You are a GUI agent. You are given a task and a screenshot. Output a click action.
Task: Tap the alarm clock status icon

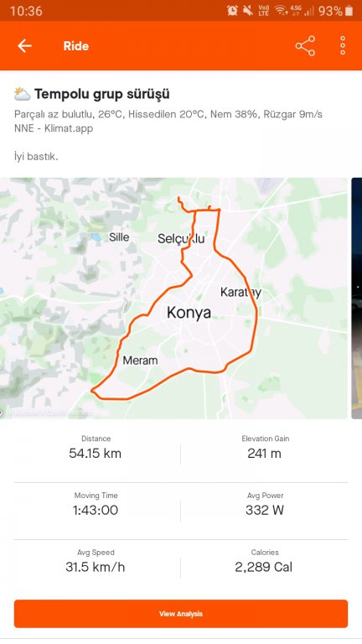(232, 11)
